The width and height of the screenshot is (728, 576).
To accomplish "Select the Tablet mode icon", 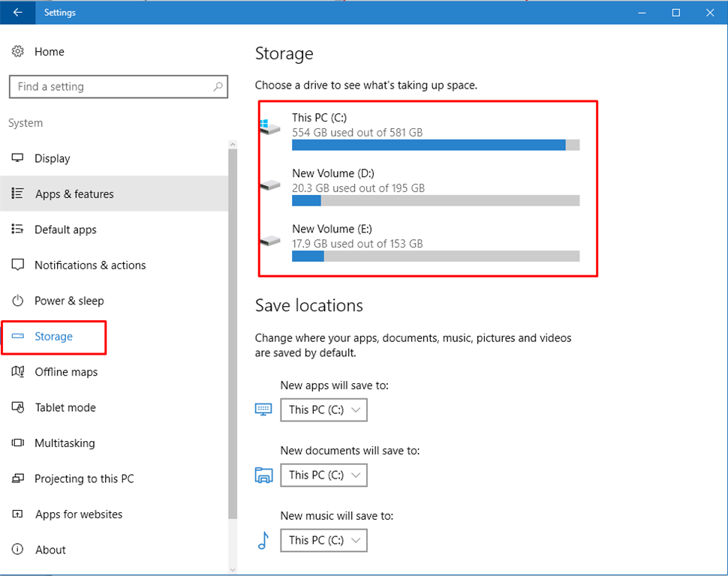I will pos(17,407).
